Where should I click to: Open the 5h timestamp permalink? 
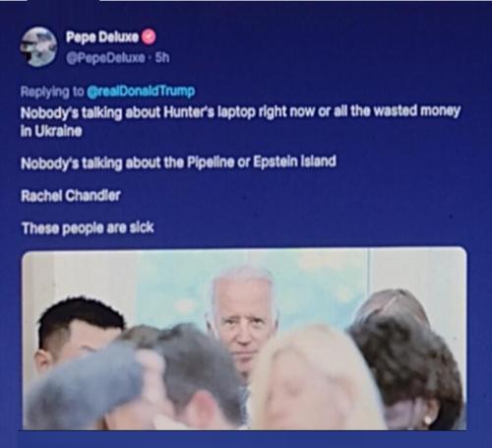point(162,58)
